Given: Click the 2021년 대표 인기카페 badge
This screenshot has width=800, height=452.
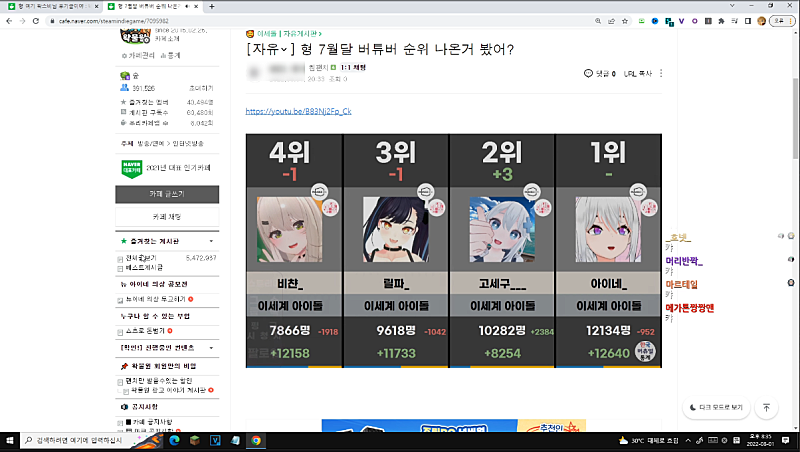Looking at the screenshot, I should [x=166, y=168].
